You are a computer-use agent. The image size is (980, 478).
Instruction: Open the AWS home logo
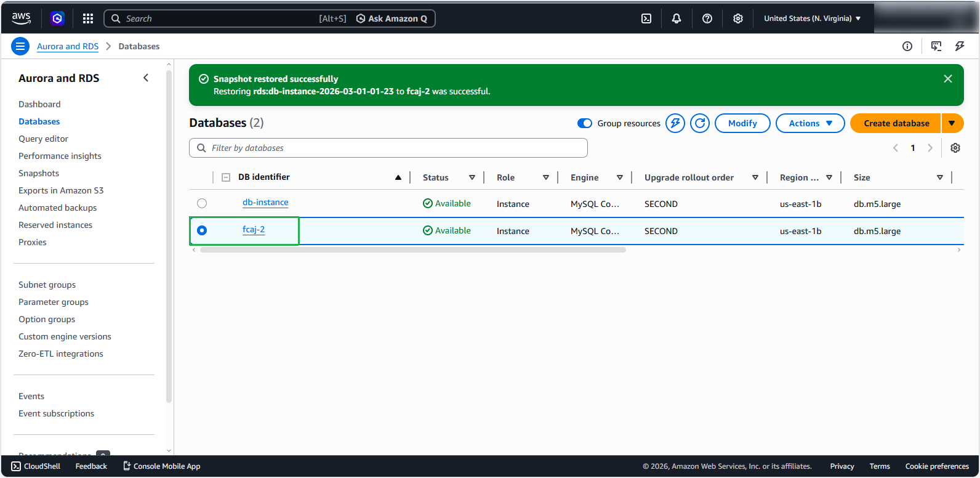[21, 18]
